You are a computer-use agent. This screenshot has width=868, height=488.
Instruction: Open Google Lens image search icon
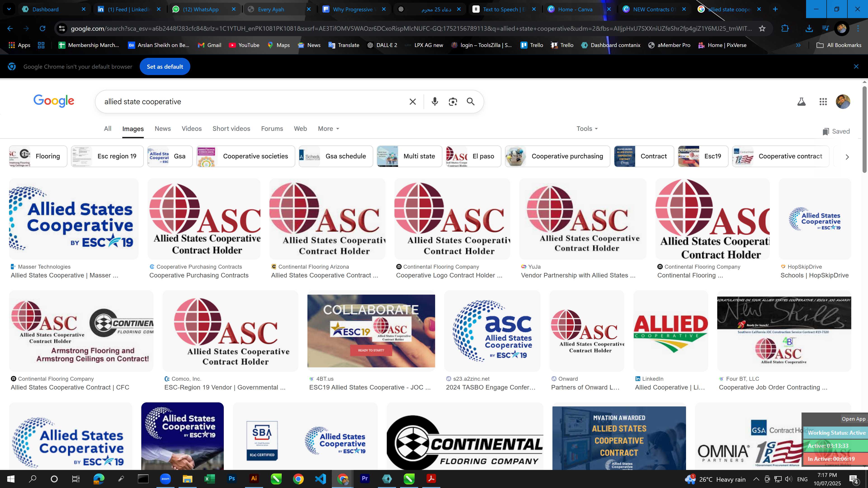(453, 101)
